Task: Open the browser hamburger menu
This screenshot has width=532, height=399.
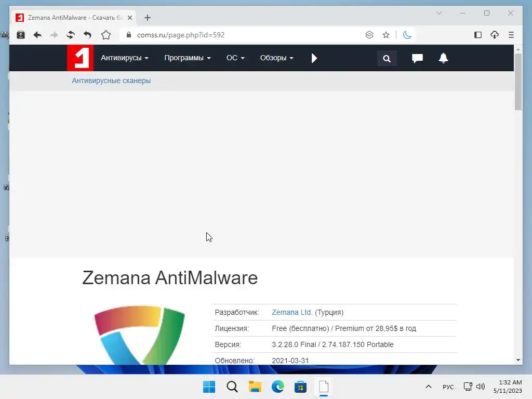Action: coord(511,35)
